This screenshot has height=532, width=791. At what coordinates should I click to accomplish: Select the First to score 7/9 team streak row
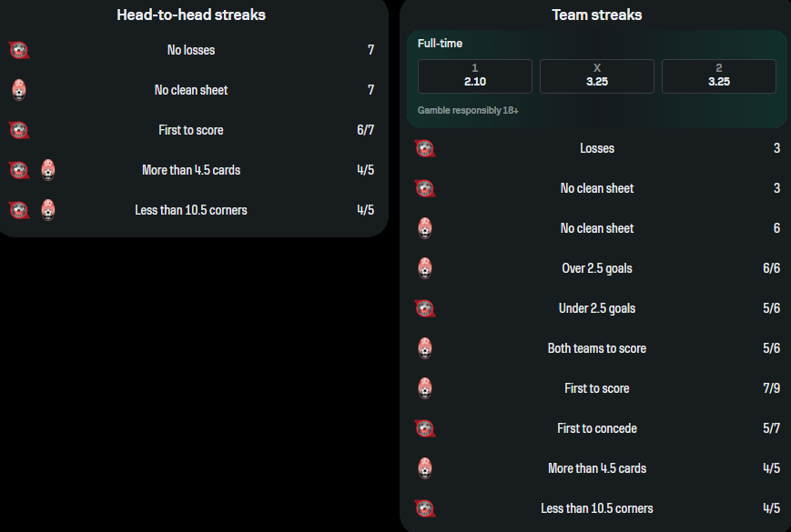pos(597,388)
